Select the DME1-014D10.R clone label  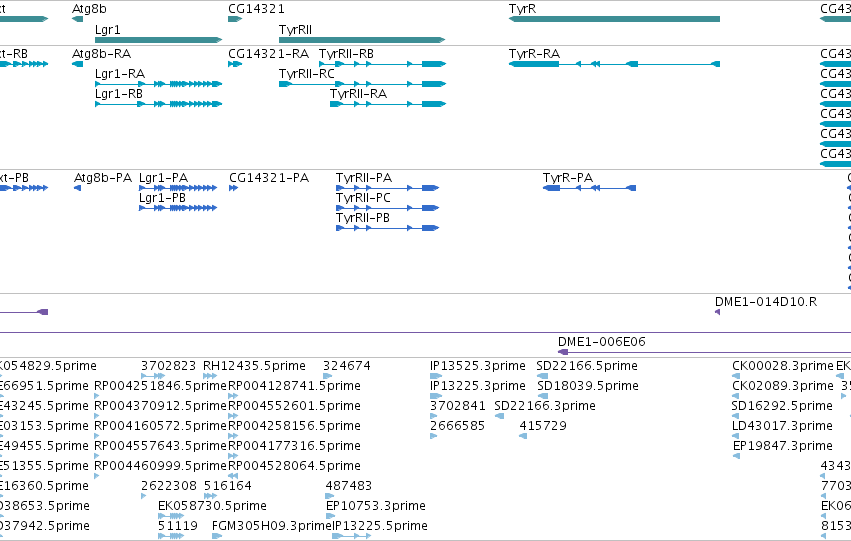click(766, 302)
